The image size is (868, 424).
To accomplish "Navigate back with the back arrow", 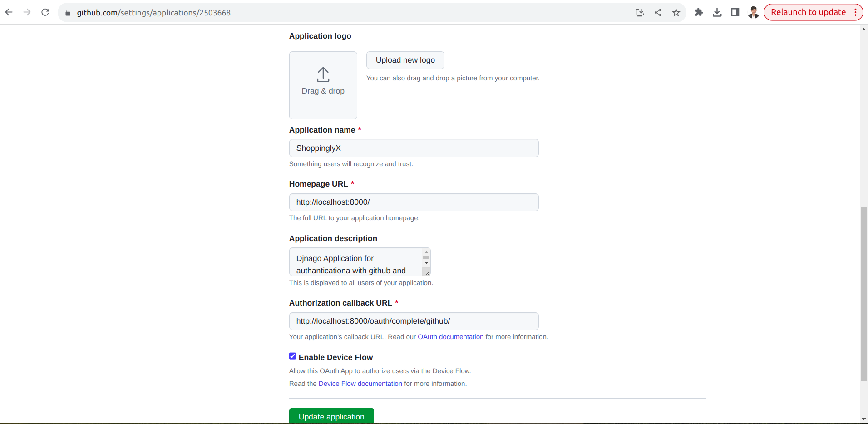I will point(9,12).
